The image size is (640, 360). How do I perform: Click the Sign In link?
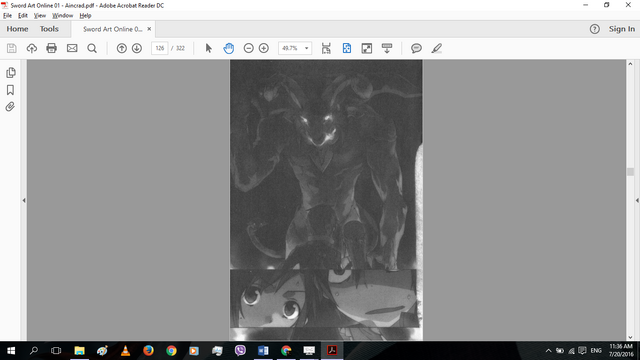tap(622, 29)
